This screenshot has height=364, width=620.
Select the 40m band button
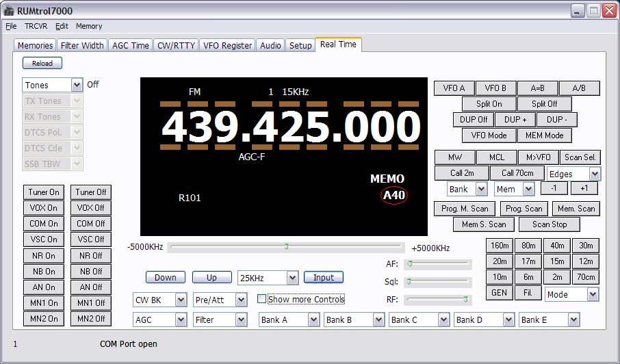click(x=557, y=246)
